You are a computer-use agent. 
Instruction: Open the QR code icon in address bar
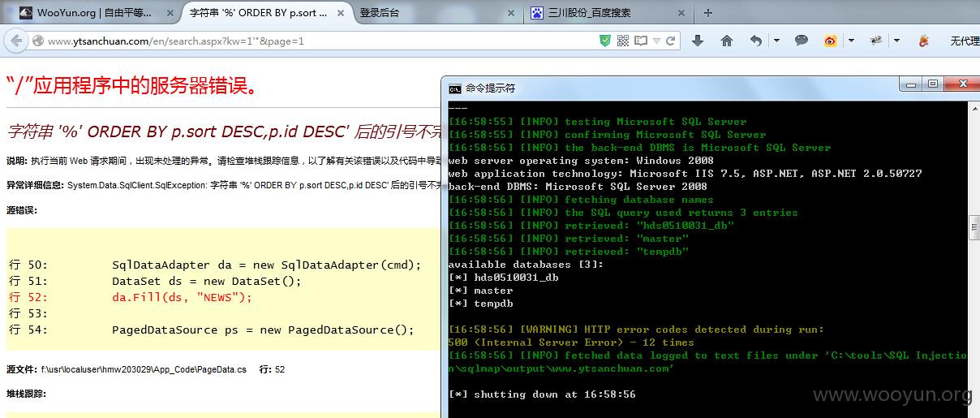tap(623, 41)
